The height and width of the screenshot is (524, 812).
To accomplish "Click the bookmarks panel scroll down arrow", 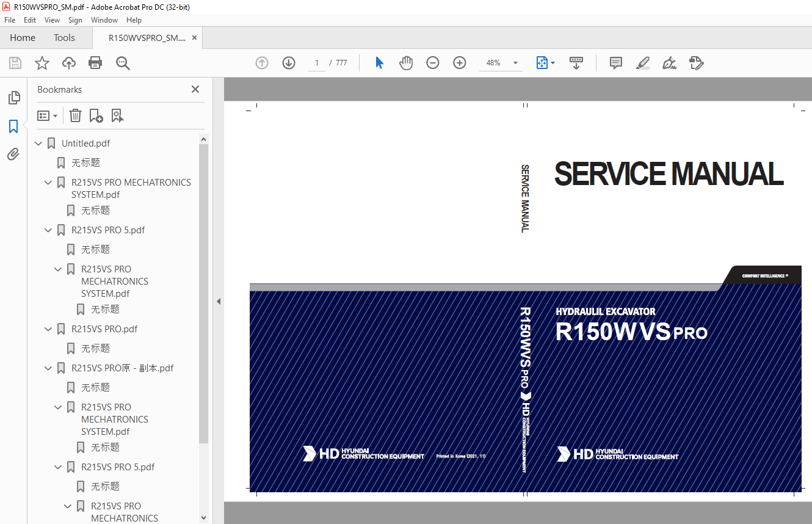I will 204,518.
